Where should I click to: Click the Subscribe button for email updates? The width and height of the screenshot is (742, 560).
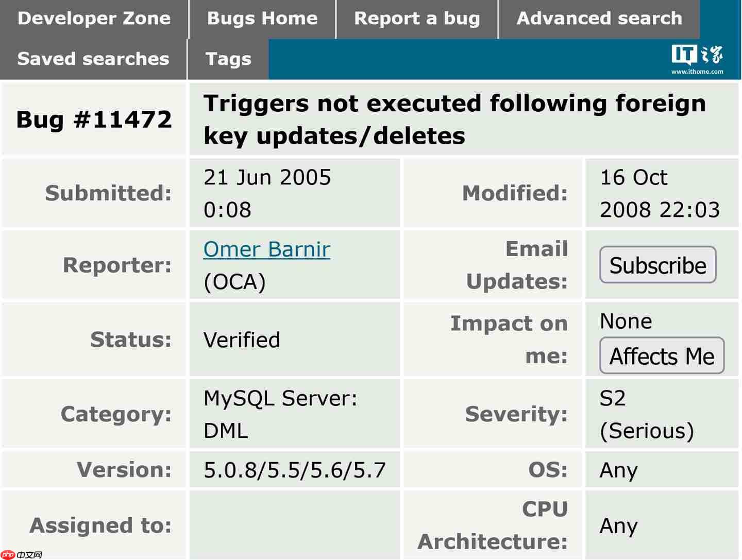pos(657,265)
